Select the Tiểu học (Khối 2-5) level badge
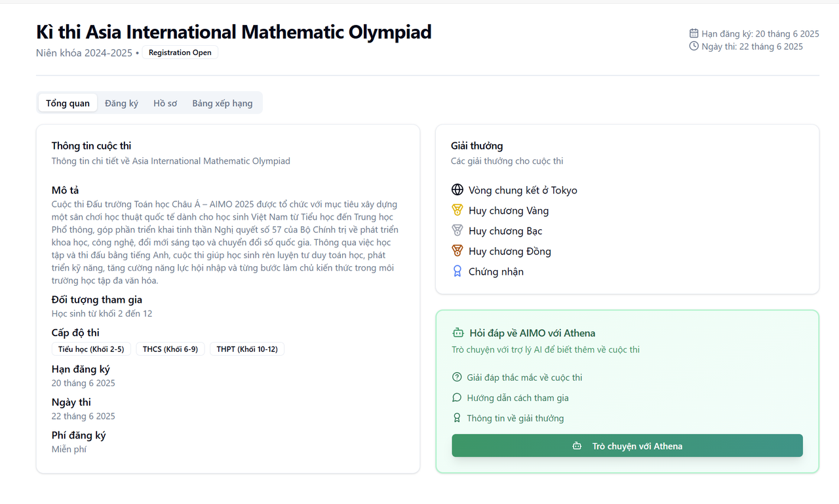This screenshot has width=839, height=504. [x=91, y=349]
